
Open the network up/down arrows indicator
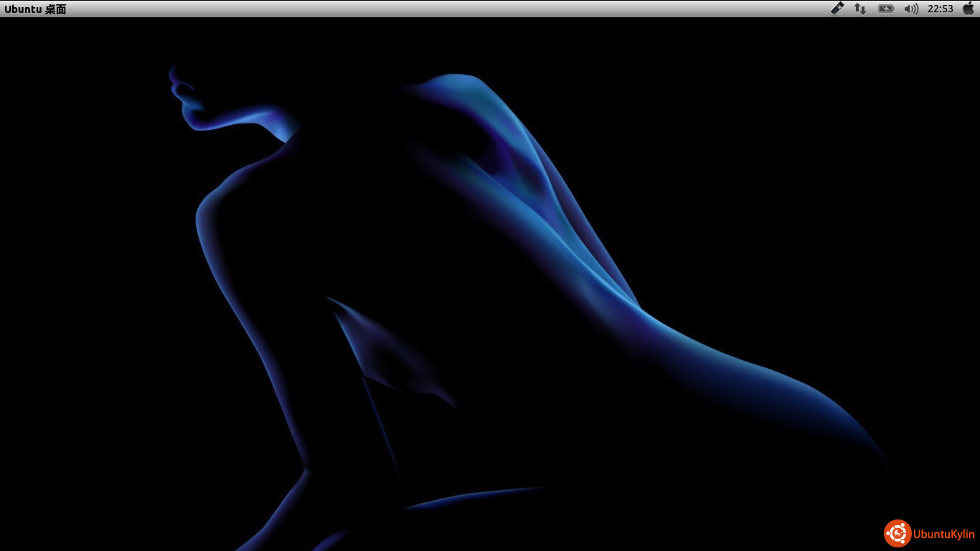(x=859, y=9)
